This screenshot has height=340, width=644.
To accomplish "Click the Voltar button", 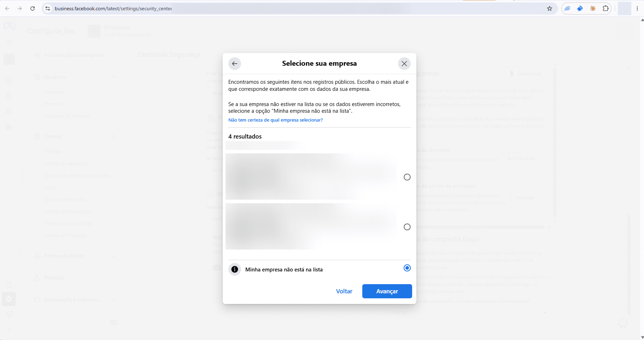I will (x=344, y=291).
